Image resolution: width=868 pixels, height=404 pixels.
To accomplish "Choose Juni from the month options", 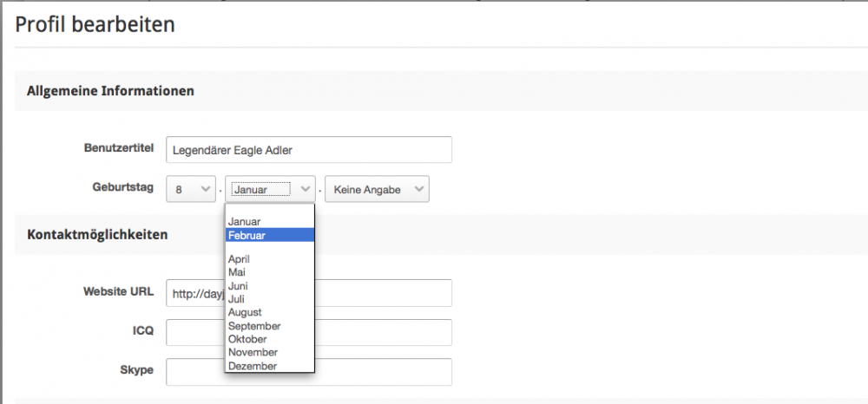I will point(269,285).
